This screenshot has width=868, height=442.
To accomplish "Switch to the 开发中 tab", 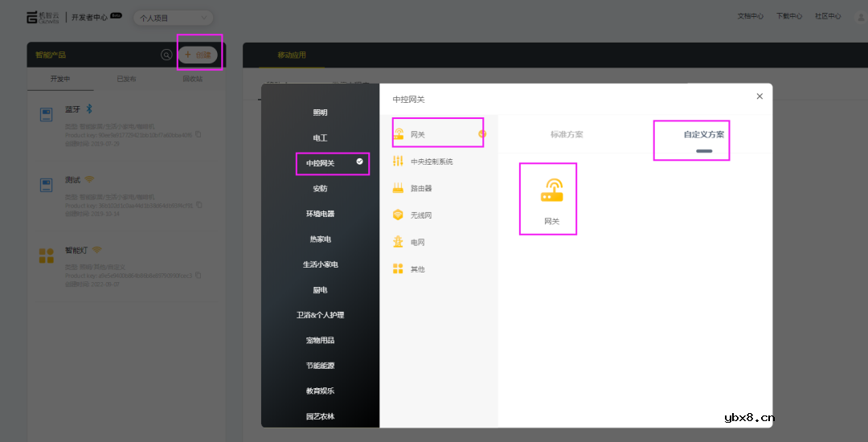I will (x=60, y=79).
